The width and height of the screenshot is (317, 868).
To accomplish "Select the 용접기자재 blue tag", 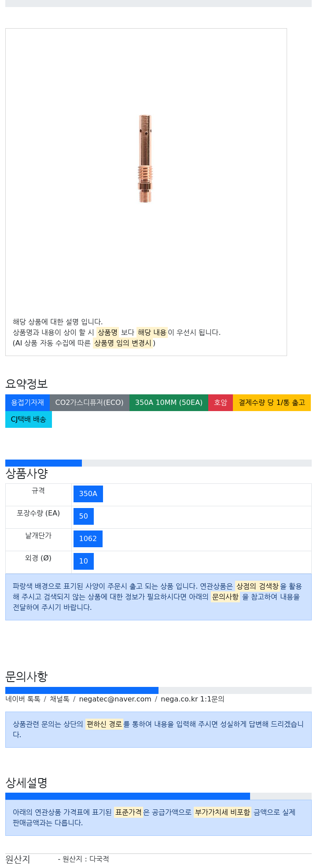I will [x=27, y=403].
